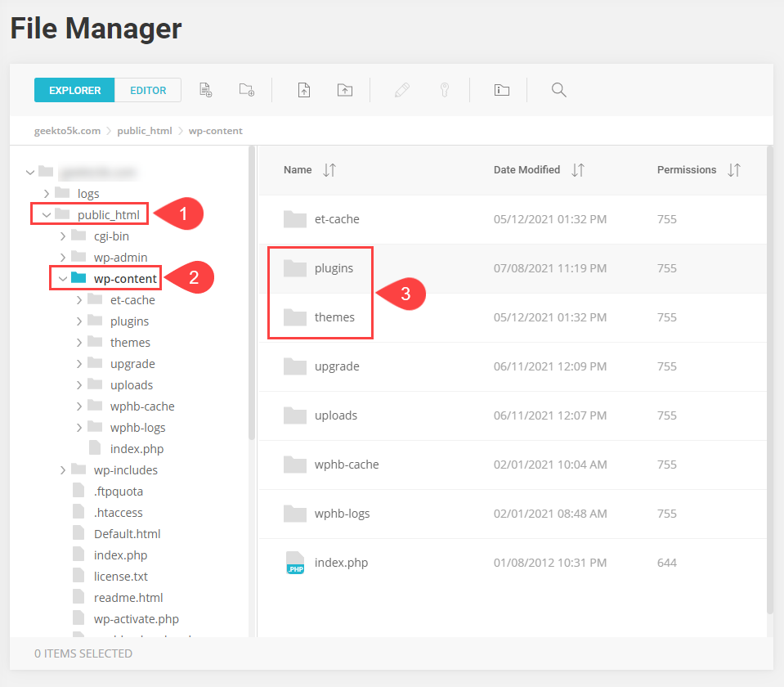Screen dimensions: 784x687
Task: Open search with the magnifier icon
Action: pos(558,90)
